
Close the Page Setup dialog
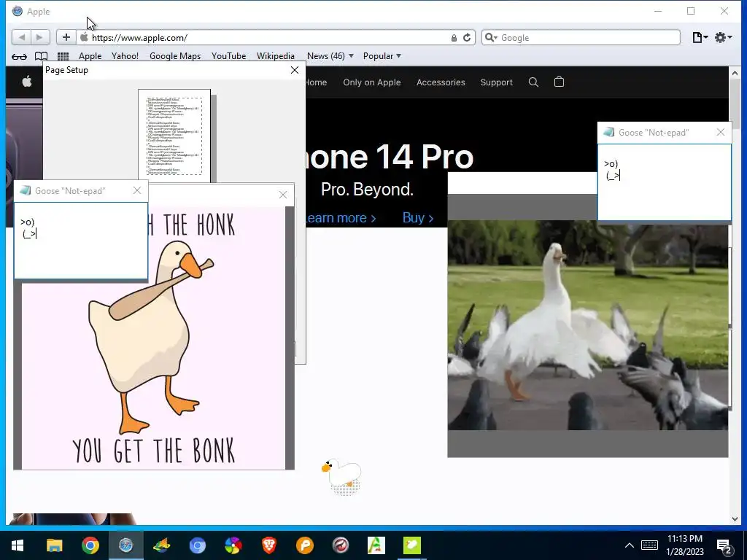(x=295, y=70)
